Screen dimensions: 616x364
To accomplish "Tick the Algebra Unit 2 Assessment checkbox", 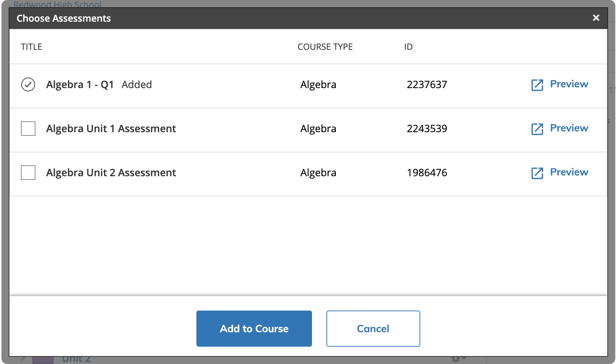I will pyautogui.click(x=28, y=173).
